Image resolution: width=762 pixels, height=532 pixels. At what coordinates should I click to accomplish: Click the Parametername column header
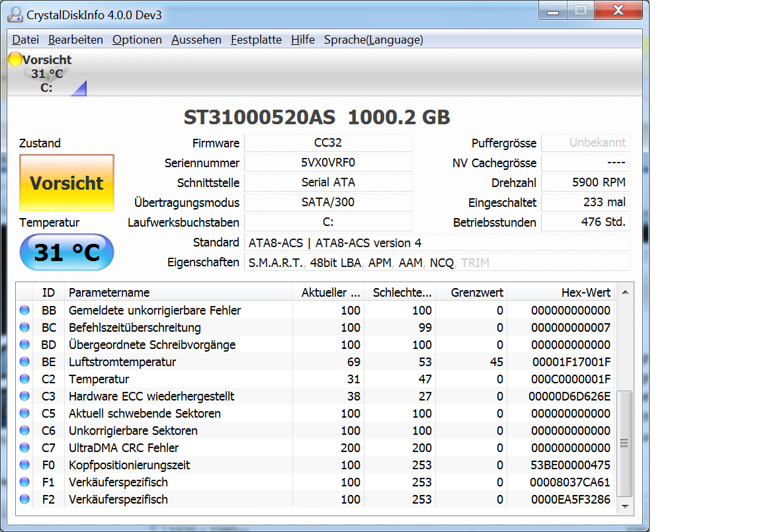pos(179,292)
